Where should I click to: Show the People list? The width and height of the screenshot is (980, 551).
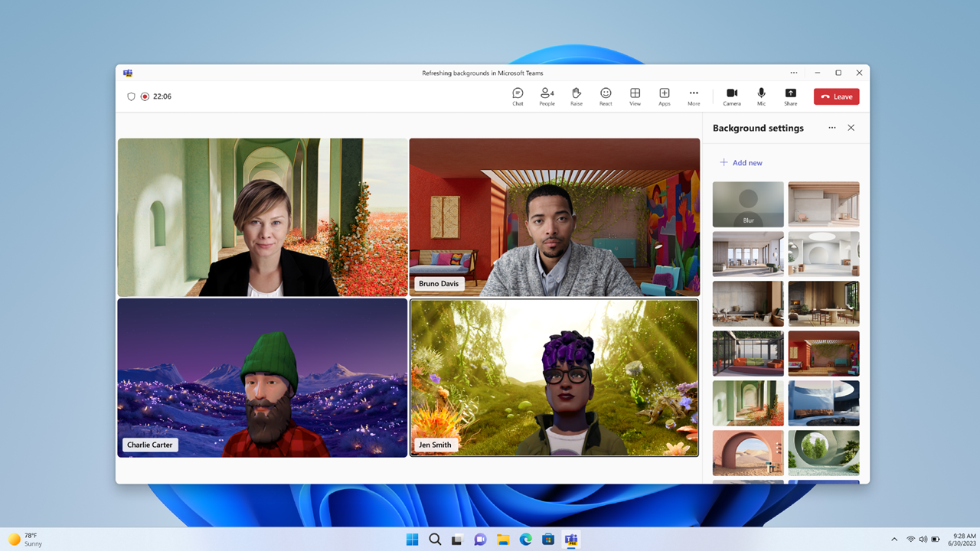click(547, 96)
